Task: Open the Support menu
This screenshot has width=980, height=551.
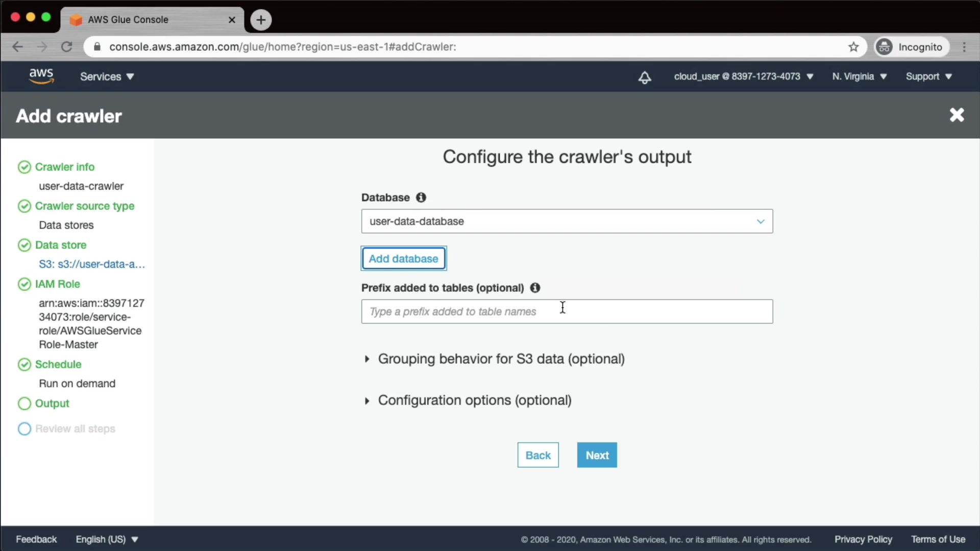Action: (x=928, y=77)
